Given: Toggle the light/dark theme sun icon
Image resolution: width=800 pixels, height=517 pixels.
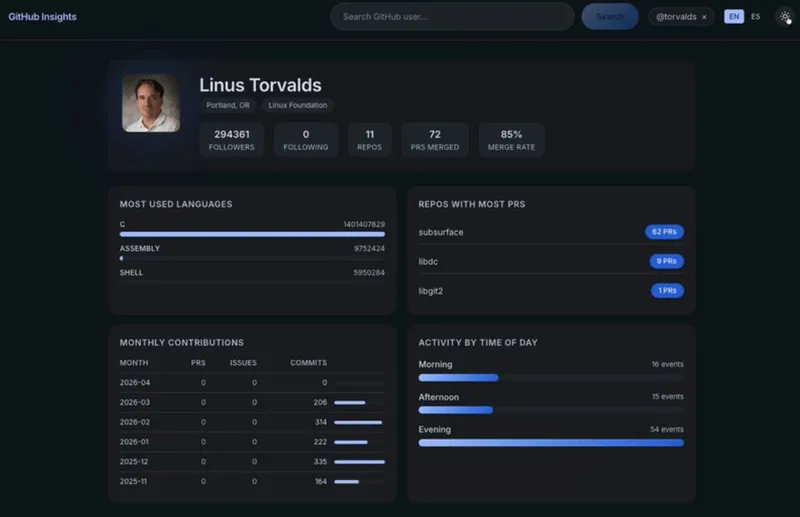Looking at the screenshot, I should click(x=785, y=17).
